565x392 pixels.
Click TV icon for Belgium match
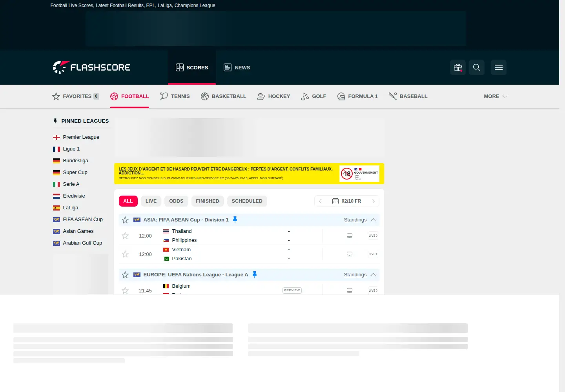point(350,290)
